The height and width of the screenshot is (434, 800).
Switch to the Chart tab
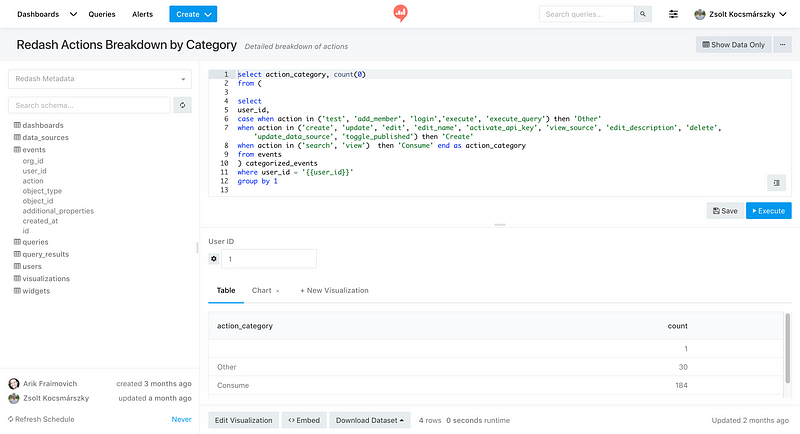point(261,291)
